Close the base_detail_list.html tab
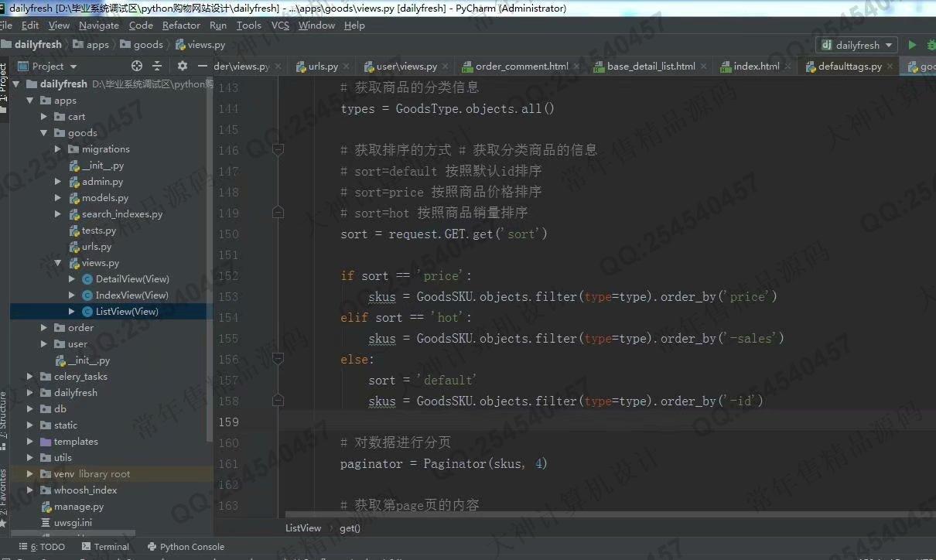This screenshot has height=560, width=936. pyautogui.click(x=702, y=67)
